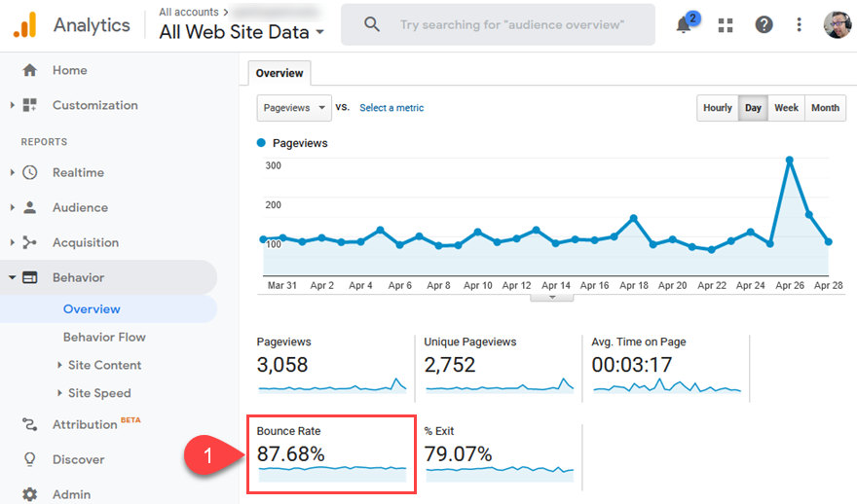This screenshot has height=504, width=857.
Task: Open the three-dot more options menu
Action: (x=800, y=25)
